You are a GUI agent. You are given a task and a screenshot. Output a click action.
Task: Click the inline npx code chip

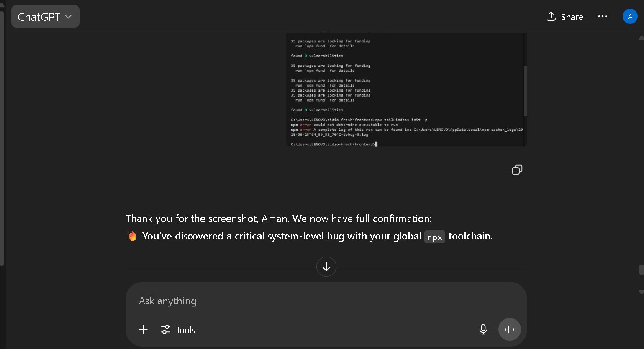click(435, 237)
